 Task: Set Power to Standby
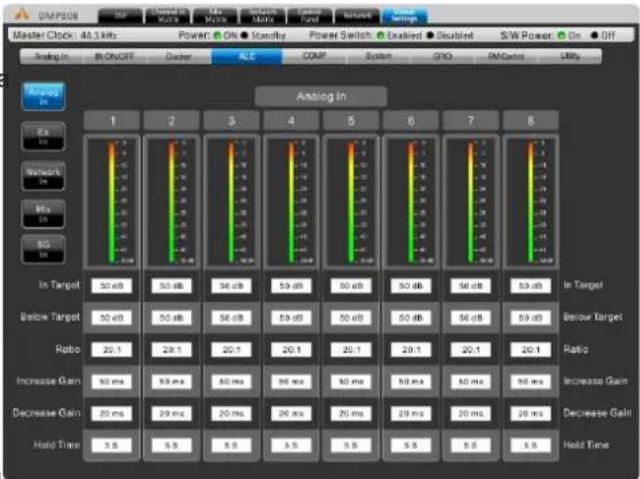tap(263, 35)
